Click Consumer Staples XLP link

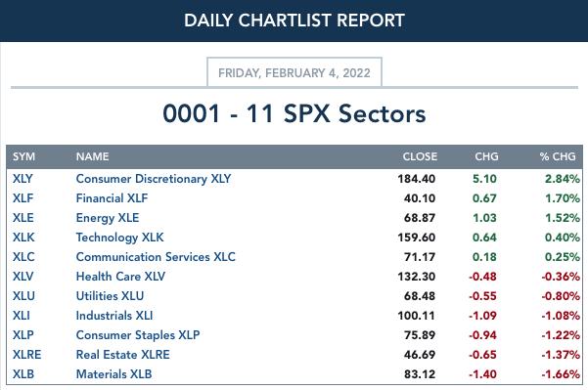138,335
